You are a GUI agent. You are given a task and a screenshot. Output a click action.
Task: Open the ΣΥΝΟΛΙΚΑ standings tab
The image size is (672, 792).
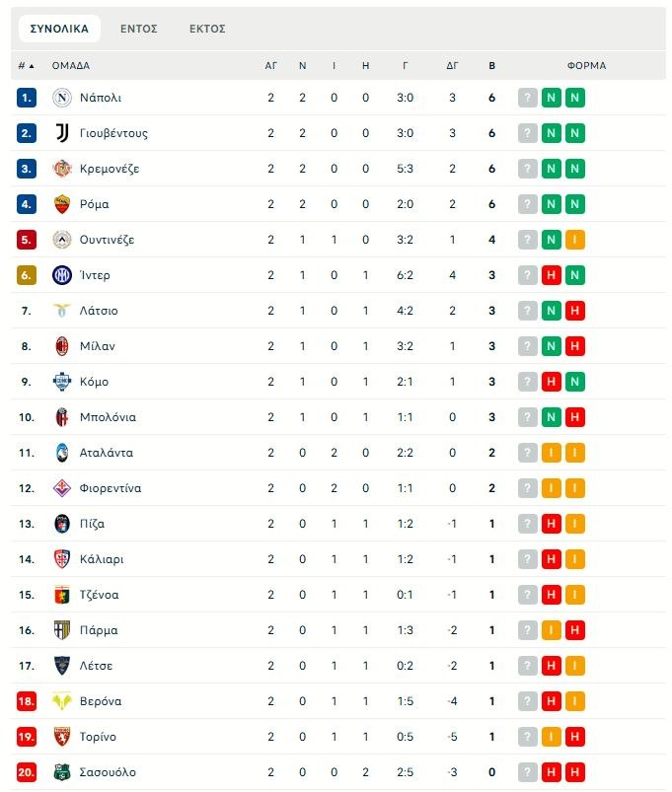point(59,29)
